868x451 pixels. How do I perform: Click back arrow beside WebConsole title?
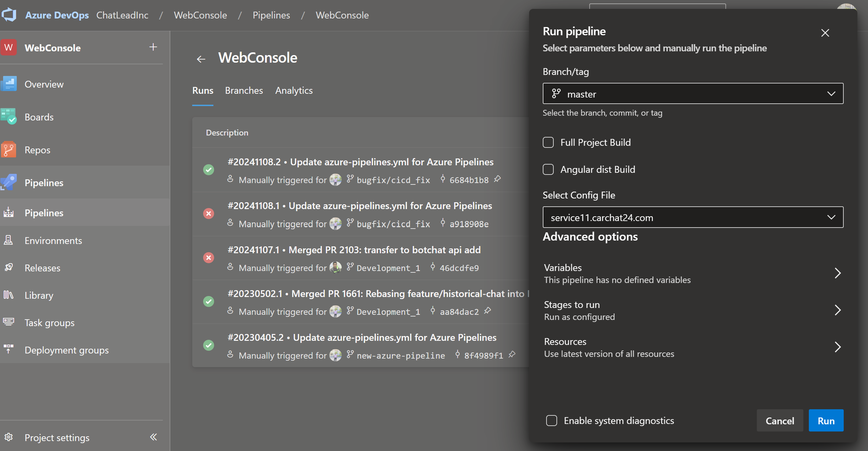[201, 59]
